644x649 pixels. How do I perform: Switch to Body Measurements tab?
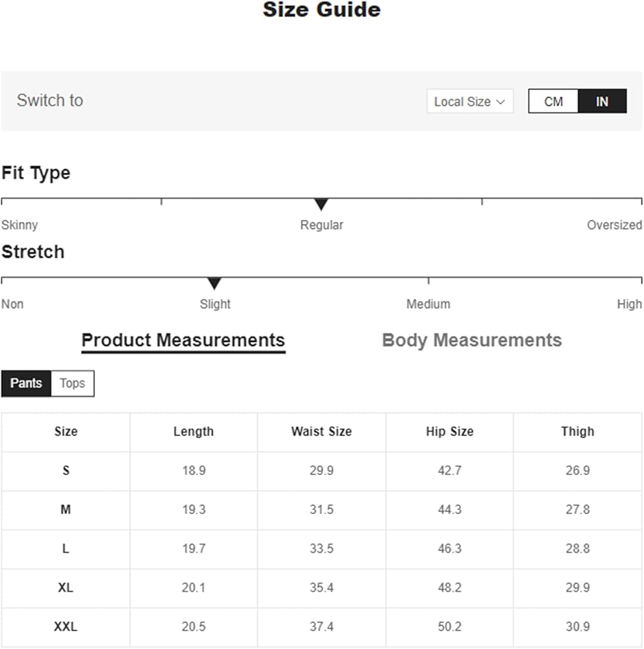471,340
